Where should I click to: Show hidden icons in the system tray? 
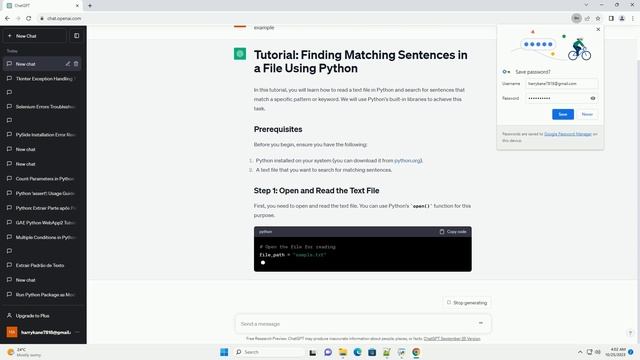click(580, 352)
